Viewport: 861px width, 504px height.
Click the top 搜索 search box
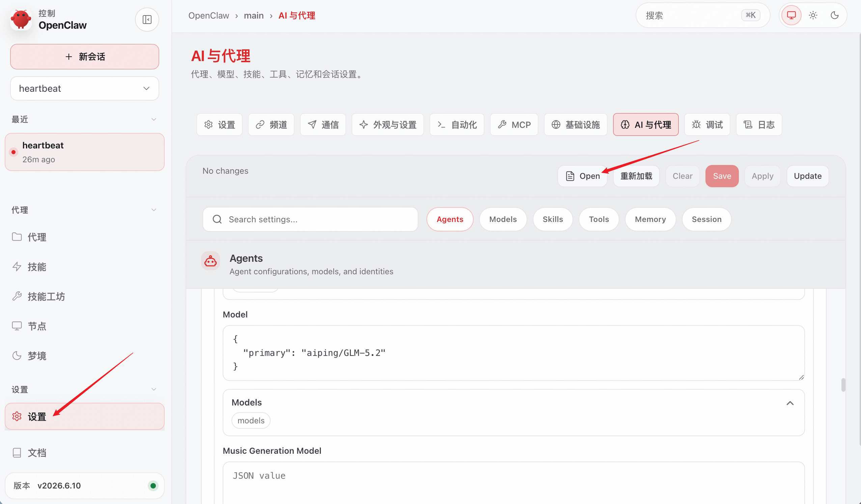(x=702, y=15)
